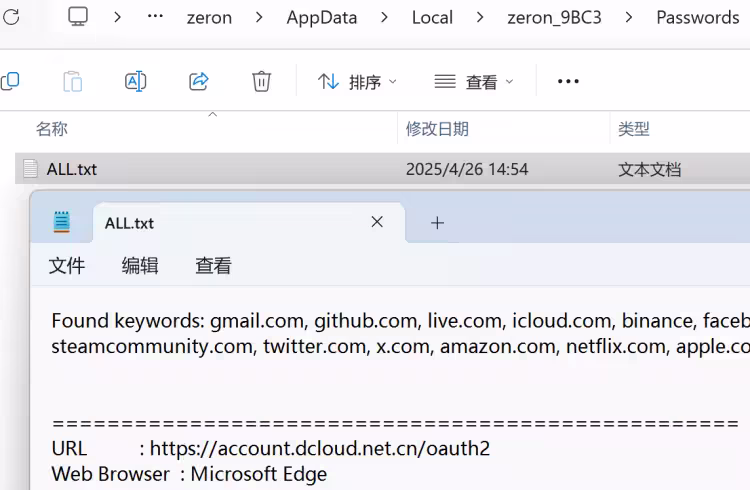Click the ALL.txt file icon in list
Viewport: 750px width, 490px height.
click(30, 168)
